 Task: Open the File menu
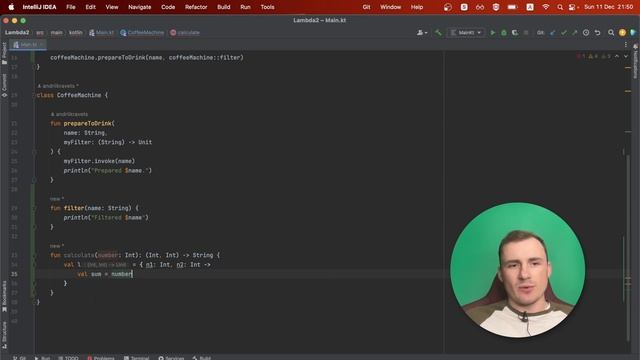[x=71, y=7]
